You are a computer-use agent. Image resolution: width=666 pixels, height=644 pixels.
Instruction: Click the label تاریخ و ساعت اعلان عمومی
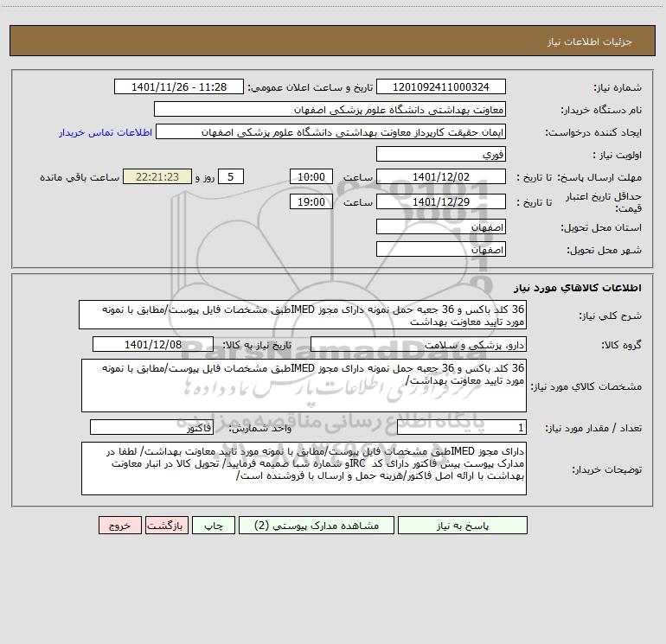tap(310, 87)
